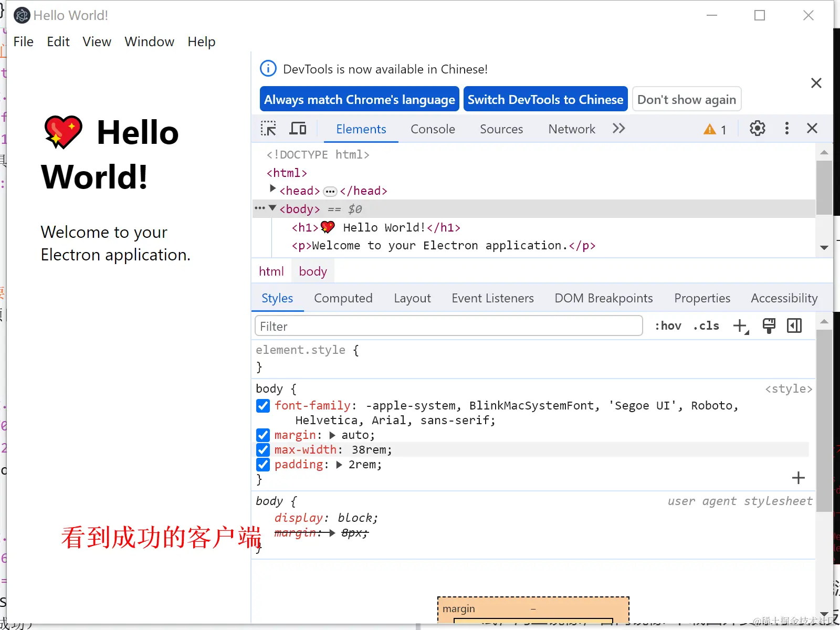This screenshot has width=840, height=630.
Task: Collapse the body element node
Action: (x=272, y=208)
